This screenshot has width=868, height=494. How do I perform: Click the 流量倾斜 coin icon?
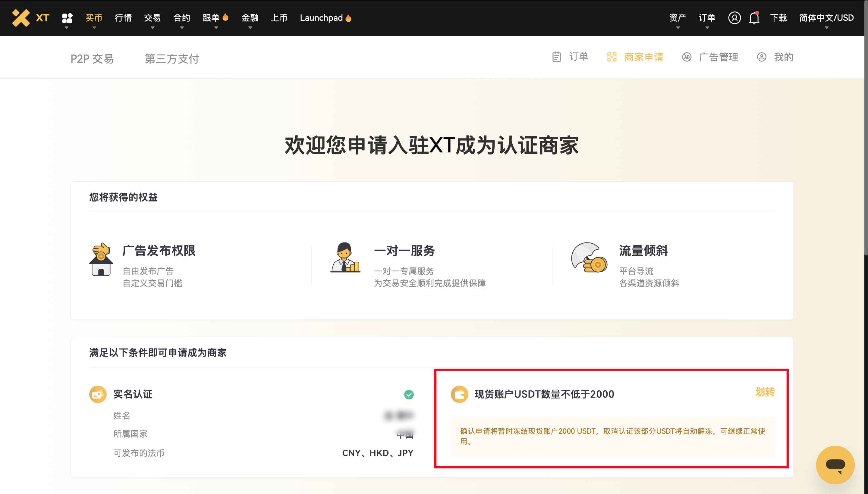pyautogui.click(x=589, y=258)
